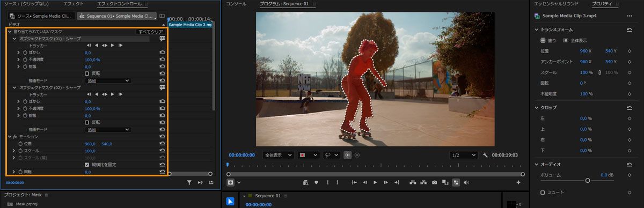Image resolution: width=644 pixels, height=208 pixels.
Task: Select the Selection arrow tool
Action: coord(230,201)
